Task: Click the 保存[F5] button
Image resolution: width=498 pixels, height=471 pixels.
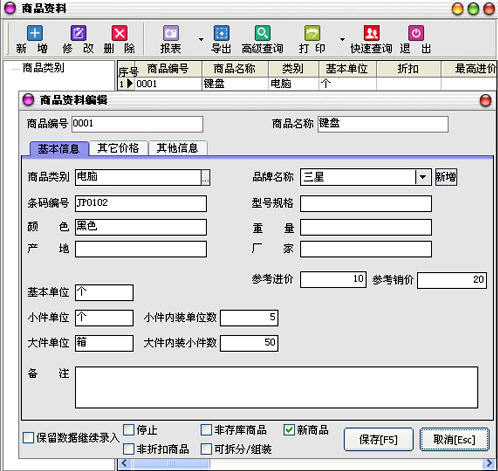Action: (x=378, y=440)
